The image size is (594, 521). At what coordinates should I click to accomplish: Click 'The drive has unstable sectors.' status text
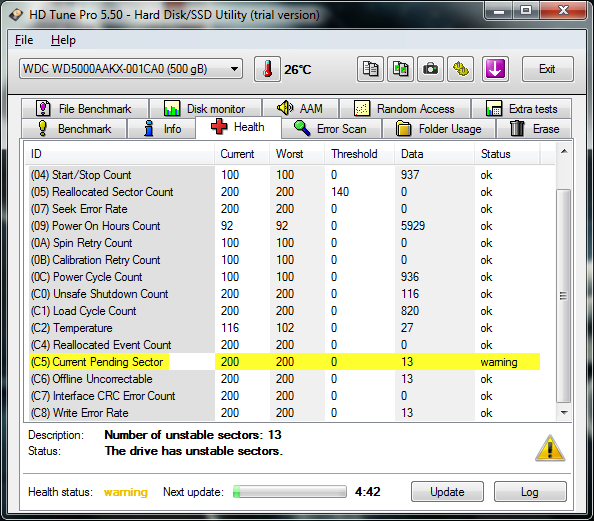click(x=194, y=451)
